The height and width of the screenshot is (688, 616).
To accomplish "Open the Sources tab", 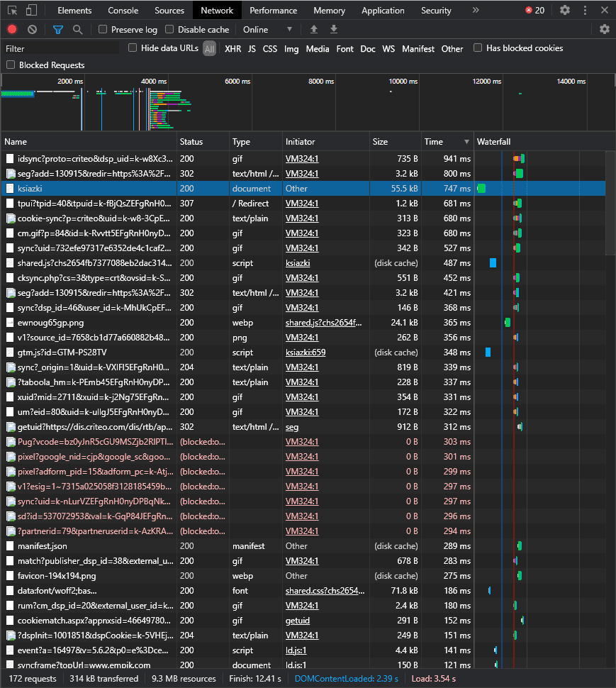I will pos(169,10).
